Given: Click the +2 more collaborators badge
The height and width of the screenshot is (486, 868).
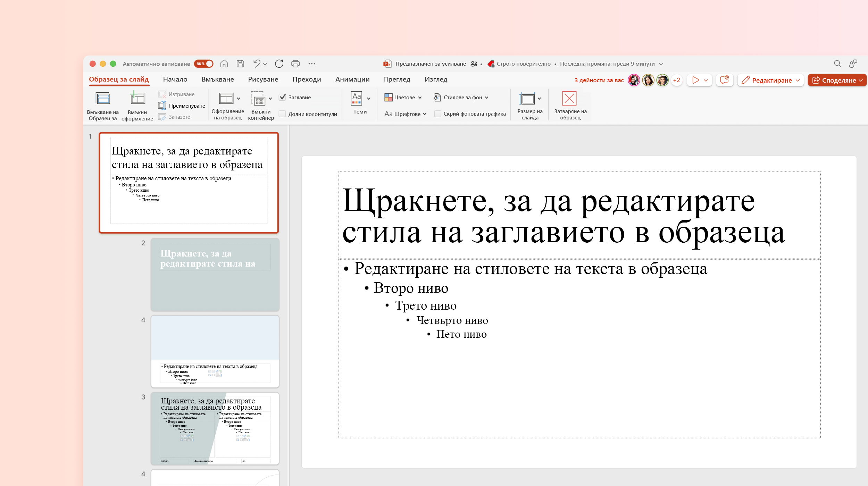Looking at the screenshot, I should coord(677,80).
